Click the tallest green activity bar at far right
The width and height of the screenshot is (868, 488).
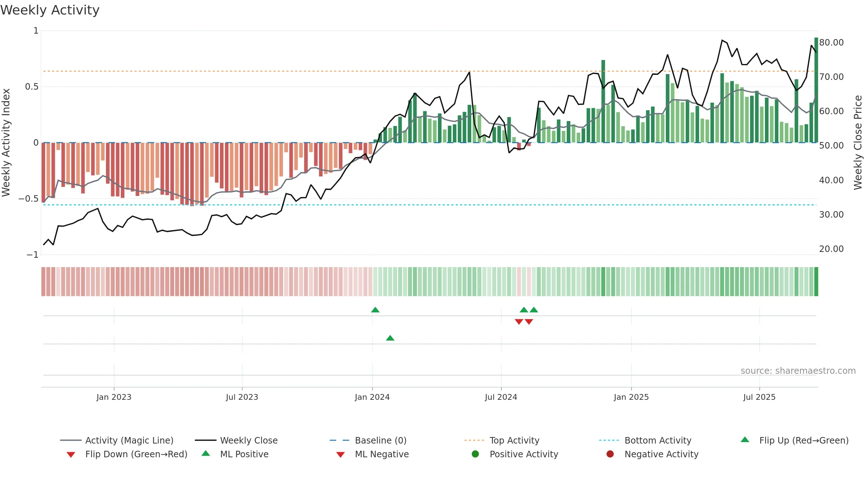(816, 90)
